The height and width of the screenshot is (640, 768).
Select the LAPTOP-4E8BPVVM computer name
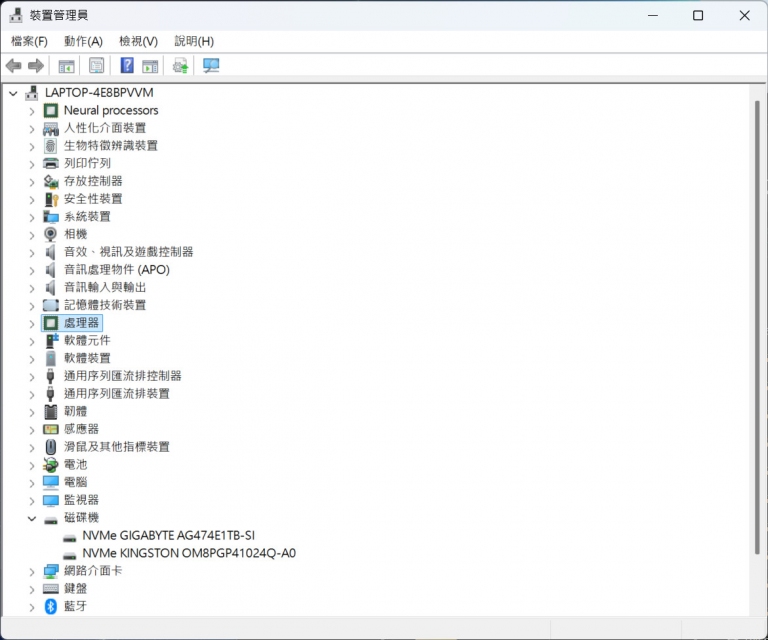tap(99, 93)
